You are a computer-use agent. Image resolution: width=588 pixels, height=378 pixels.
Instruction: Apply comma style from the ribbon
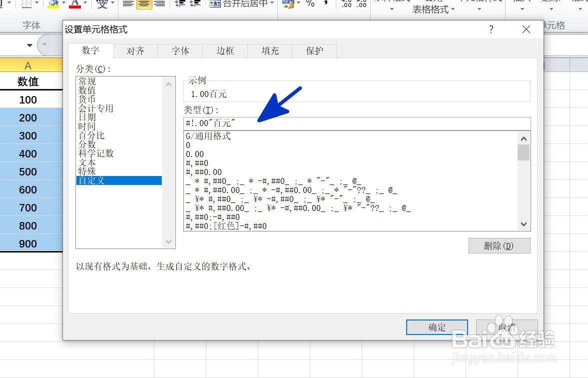point(326,3)
